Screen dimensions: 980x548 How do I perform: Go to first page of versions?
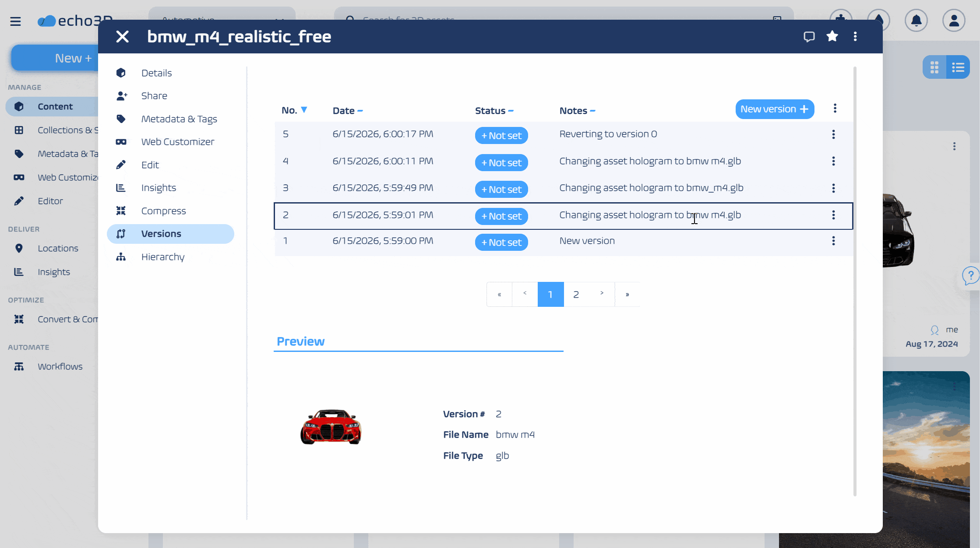click(499, 295)
